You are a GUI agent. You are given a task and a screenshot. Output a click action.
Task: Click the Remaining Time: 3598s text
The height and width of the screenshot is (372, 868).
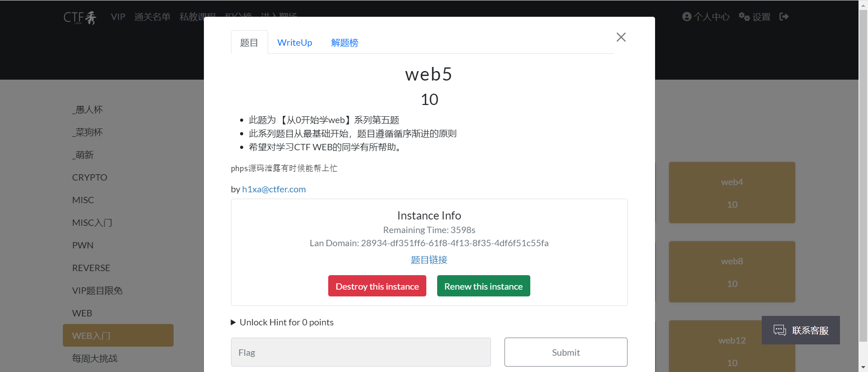(429, 230)
